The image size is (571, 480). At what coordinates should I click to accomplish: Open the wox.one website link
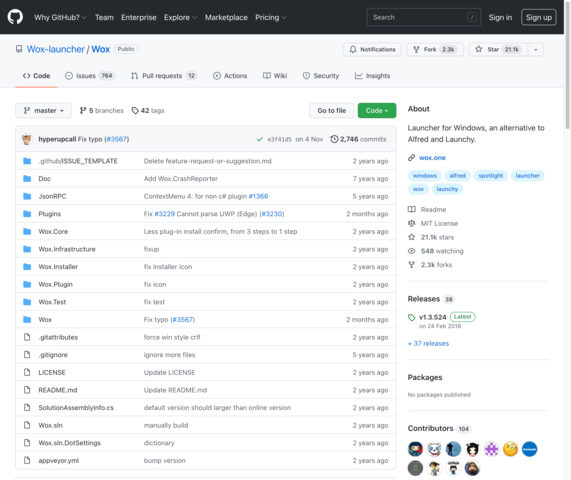432,158
